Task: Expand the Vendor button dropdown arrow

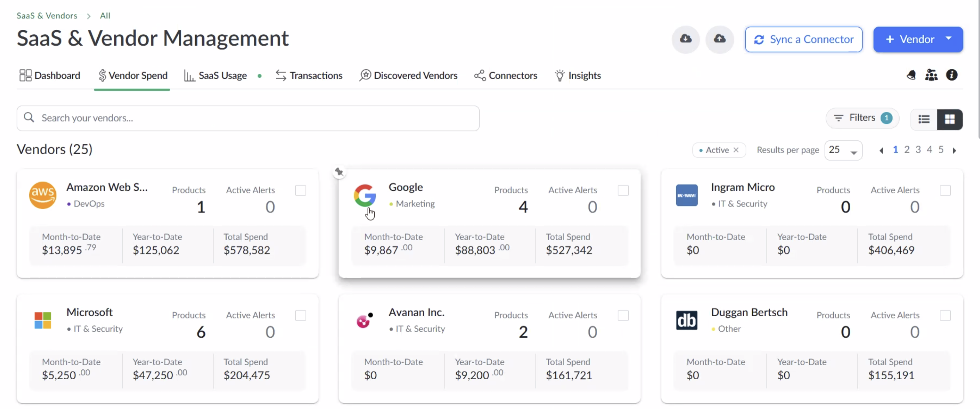Action: pyautogui.click(x=949, y=39)
